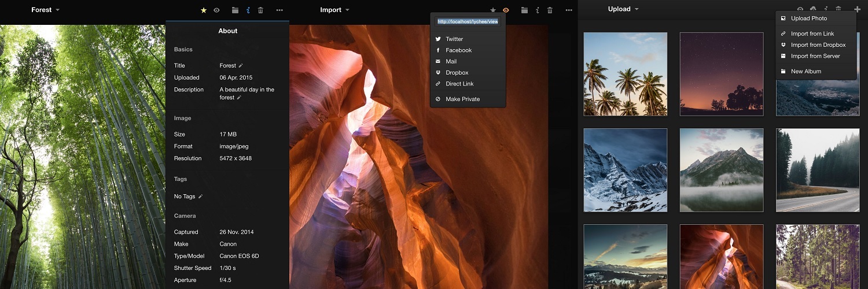Viewport: 868px width, 289px height.
Task: Click the resolution value 5472 x 3648
Action: [x=236, y=158]
